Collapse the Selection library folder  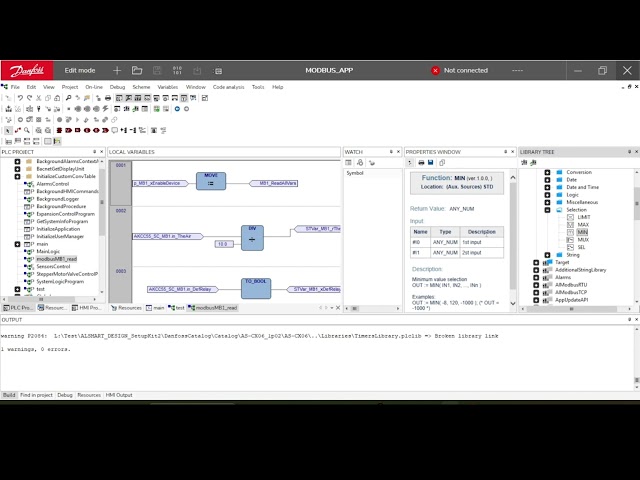pos(547,210)
